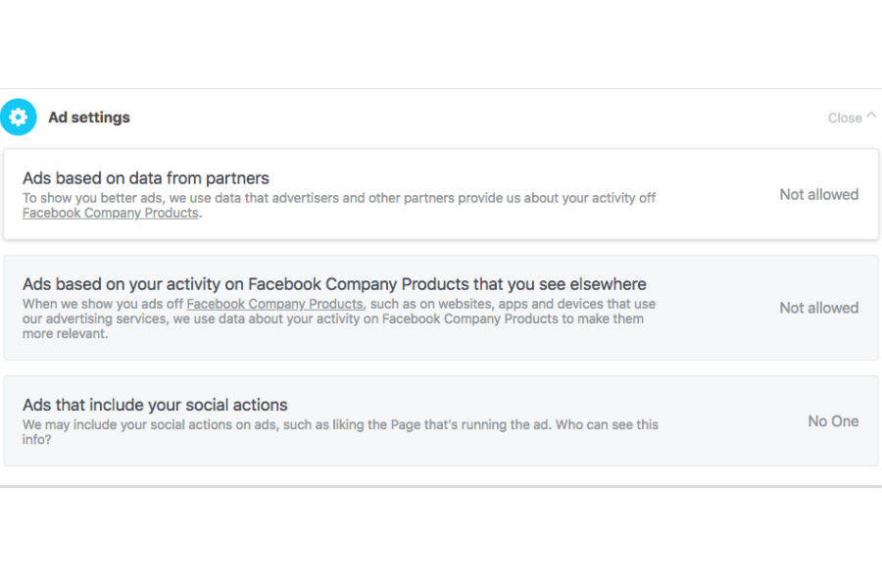The height and width of the screenshot is (588, 882).
Task: Click the Ad settings section heading
Action: point(89,118)
